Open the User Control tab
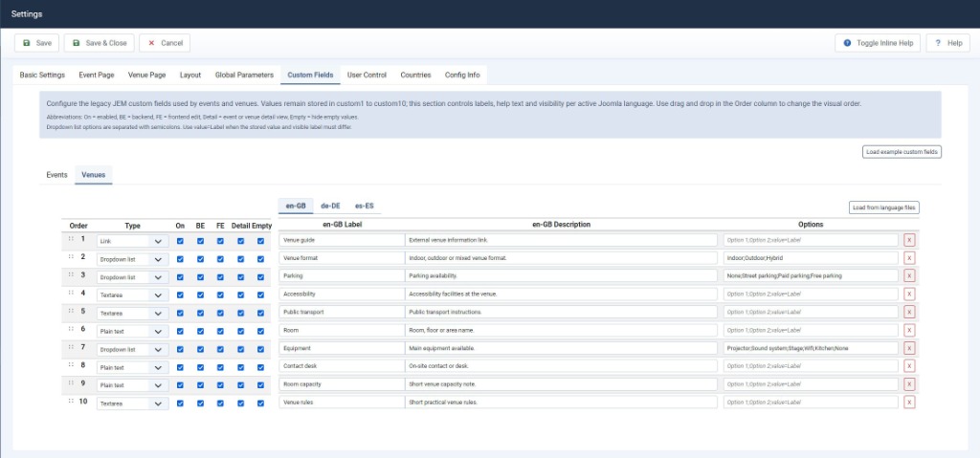 tap(367, 75)
